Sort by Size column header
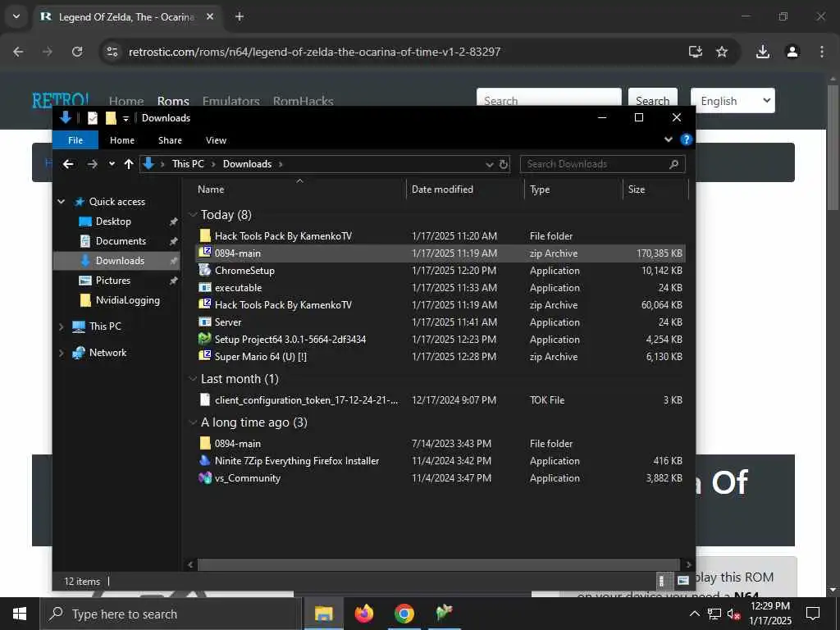The height and width of the screenshot is (630, 840). coord(637,189)
